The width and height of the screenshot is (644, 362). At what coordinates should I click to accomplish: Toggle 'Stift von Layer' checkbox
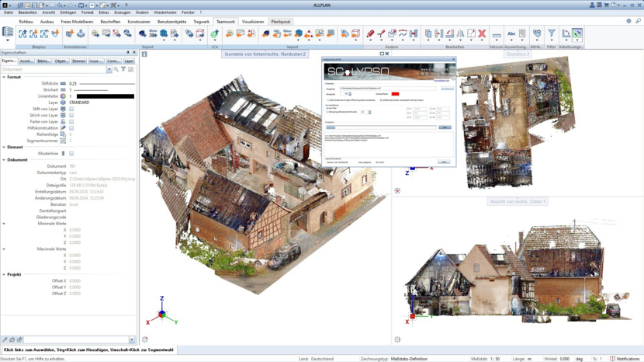pos(71,109)
